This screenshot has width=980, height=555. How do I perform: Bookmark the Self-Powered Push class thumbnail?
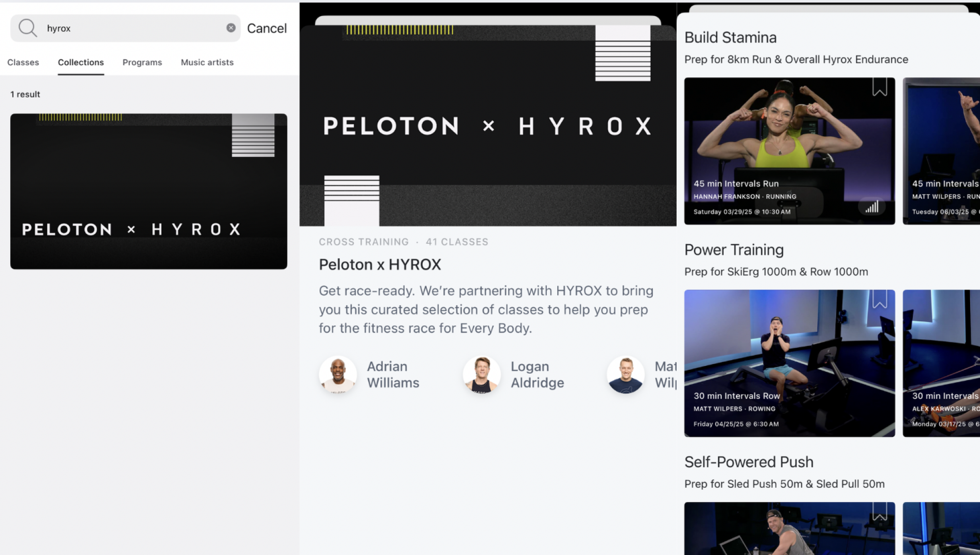(x=879, y=511)
